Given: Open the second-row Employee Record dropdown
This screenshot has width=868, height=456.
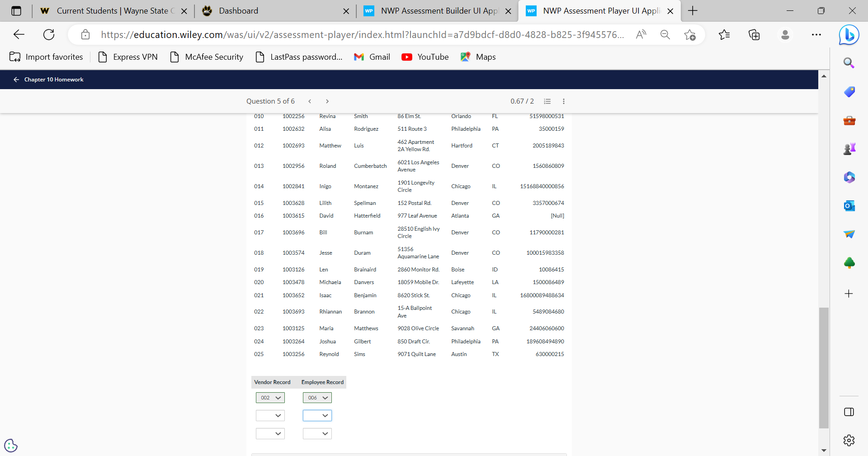Looking at the screenshot, I should tap(317, 415).
